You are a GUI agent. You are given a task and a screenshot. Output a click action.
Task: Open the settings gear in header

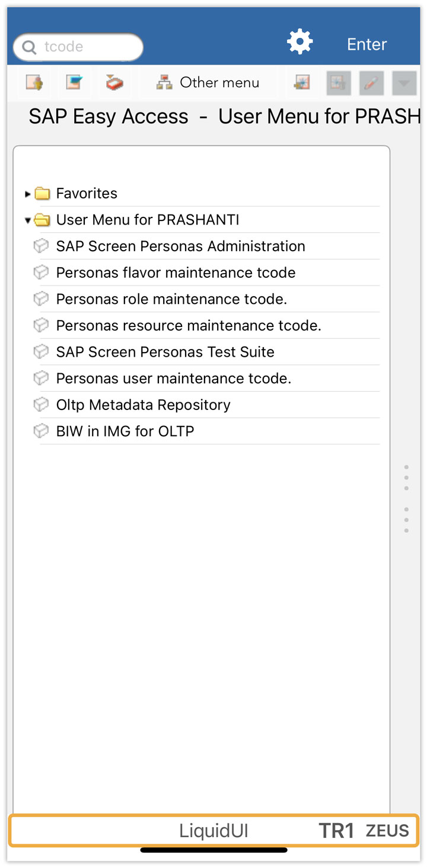pos(299,43)
